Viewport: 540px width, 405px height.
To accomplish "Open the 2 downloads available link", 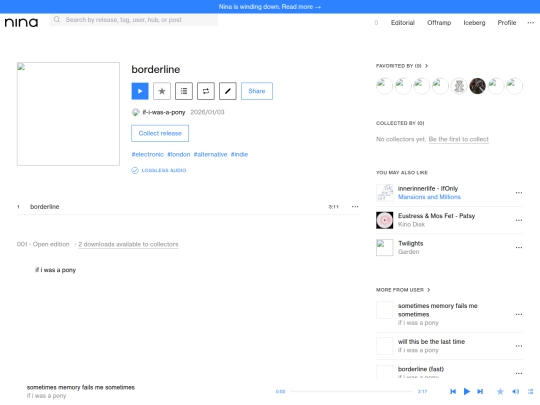I will [128, 244].
